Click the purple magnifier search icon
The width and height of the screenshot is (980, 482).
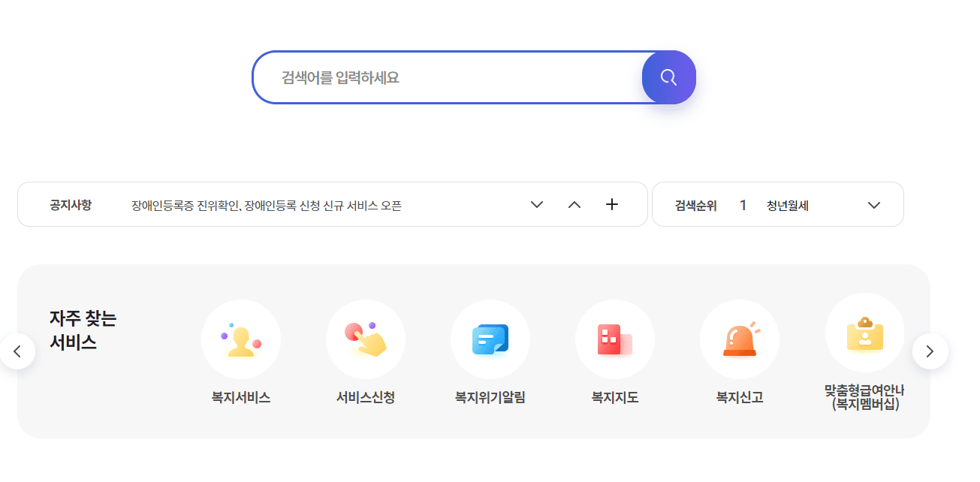668,77
